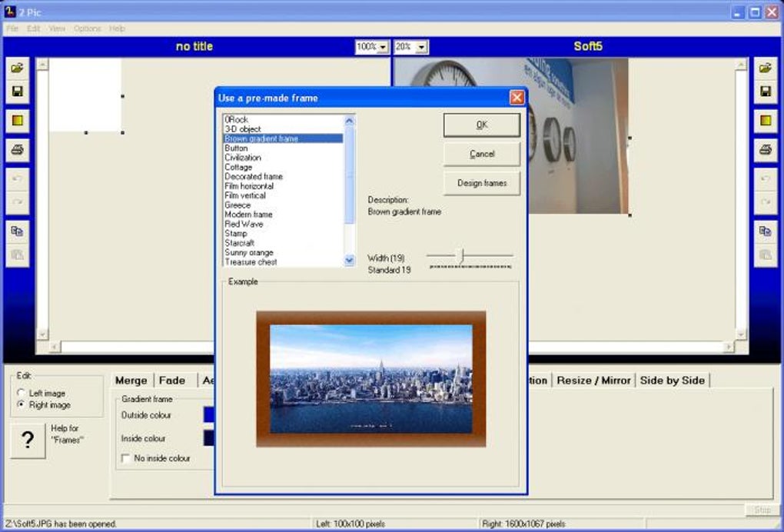Copy icon on right toolbar
The width and height of the screenshot is (784, 532).
pyautogui.click(x=766, y=231)
